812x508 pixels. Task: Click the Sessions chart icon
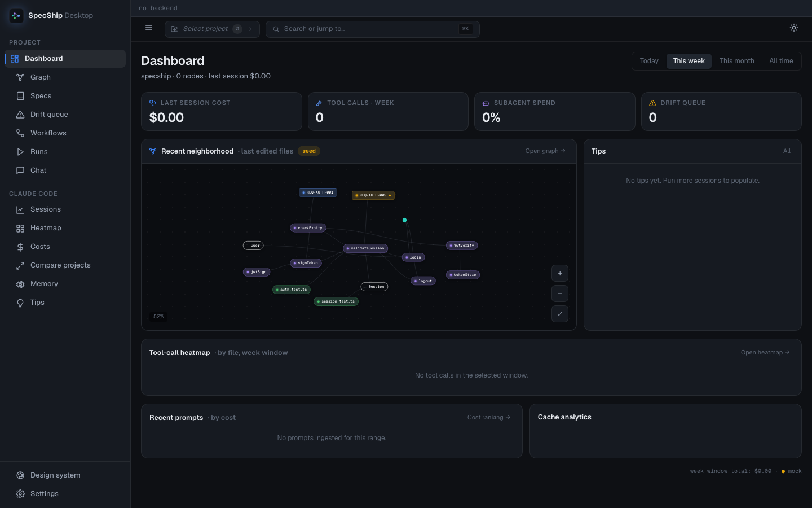pos(20,209)
